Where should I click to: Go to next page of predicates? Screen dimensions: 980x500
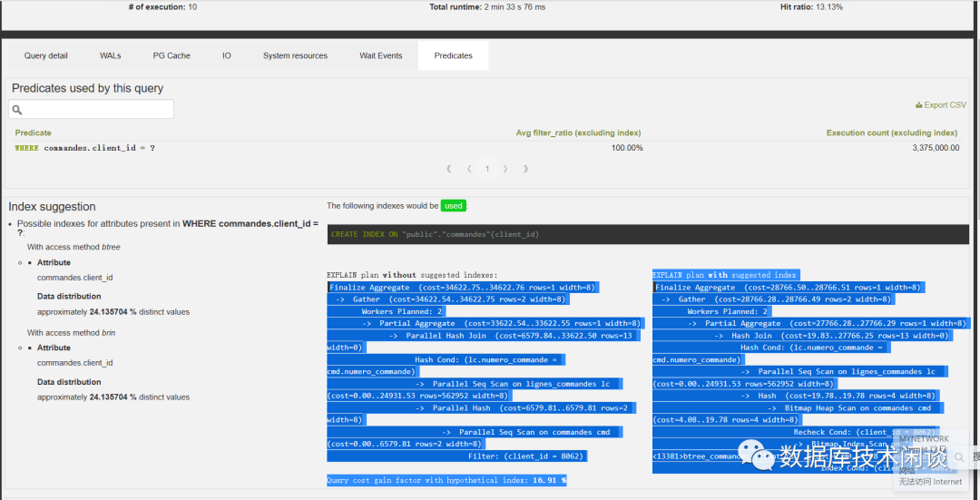[x=505, y=169]
